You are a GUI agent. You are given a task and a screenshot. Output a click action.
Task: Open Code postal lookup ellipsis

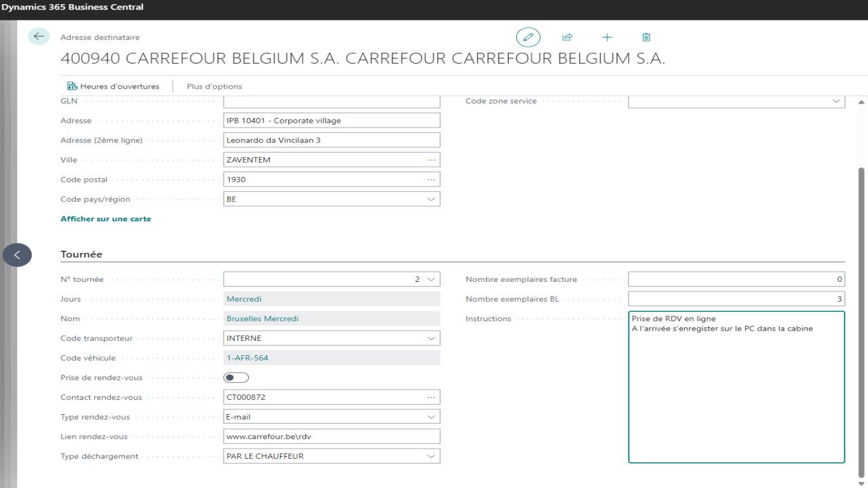pyautogui.click(x=431, y=180)
